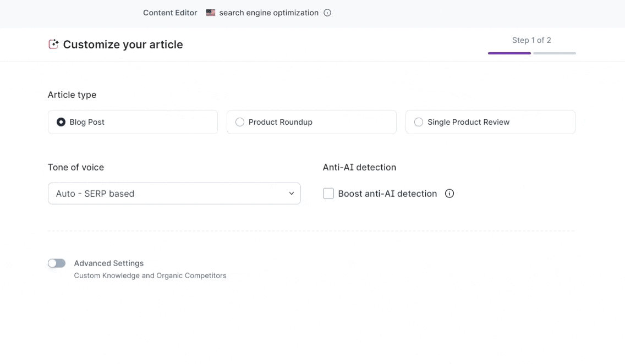Click the Step 1 of 2 label
The height and width of the screenshot is (364, 625).
[x=531, y=40]
